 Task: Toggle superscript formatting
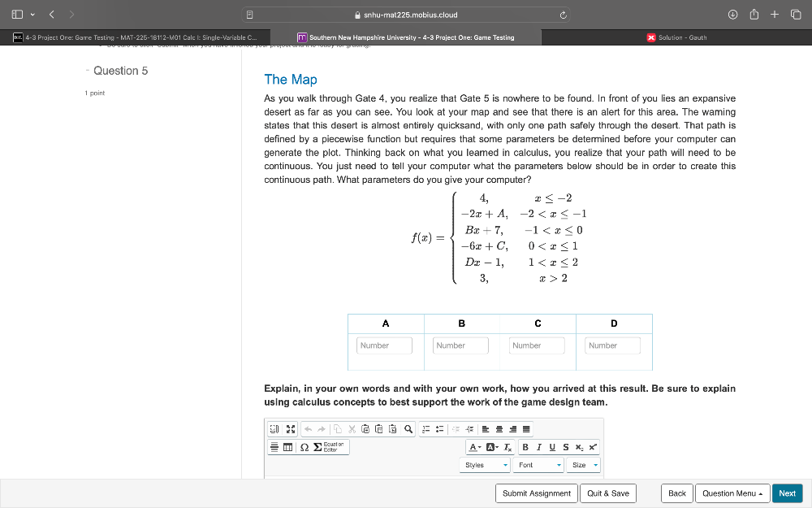pos(593,447)
